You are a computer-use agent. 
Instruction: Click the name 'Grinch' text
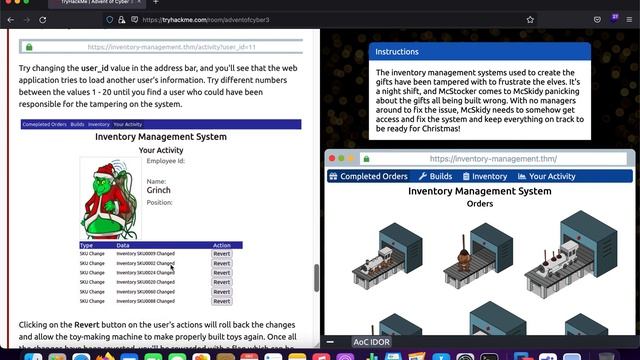(x=158, y=190)
